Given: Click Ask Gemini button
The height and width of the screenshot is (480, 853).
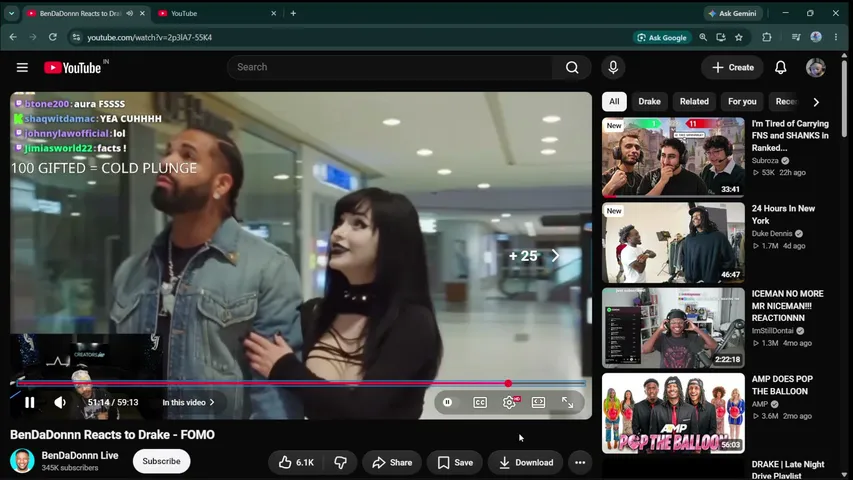Looking at the screenshot, I should click(x=732, y=14).
